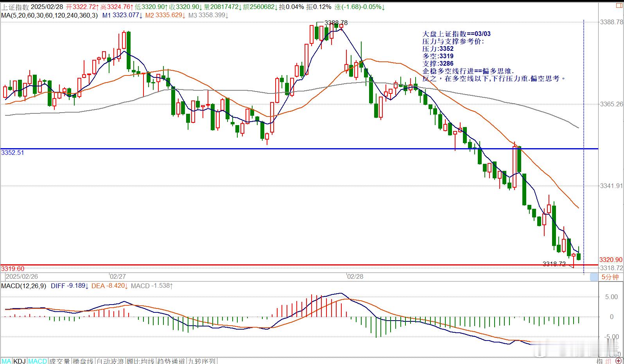Select the MACD tab in bottom bar
Viewport: 624px width, 364px height.
(38, 361)
